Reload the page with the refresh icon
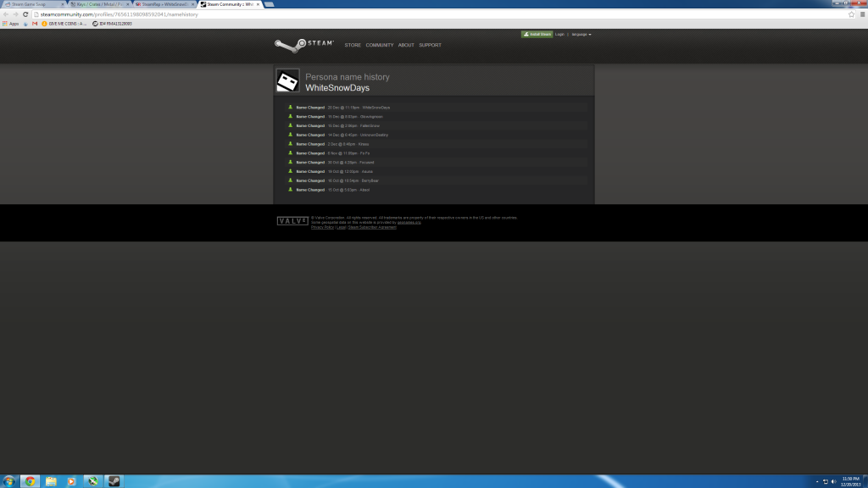The height and width of the screenshot is (488, 868). 25,14
